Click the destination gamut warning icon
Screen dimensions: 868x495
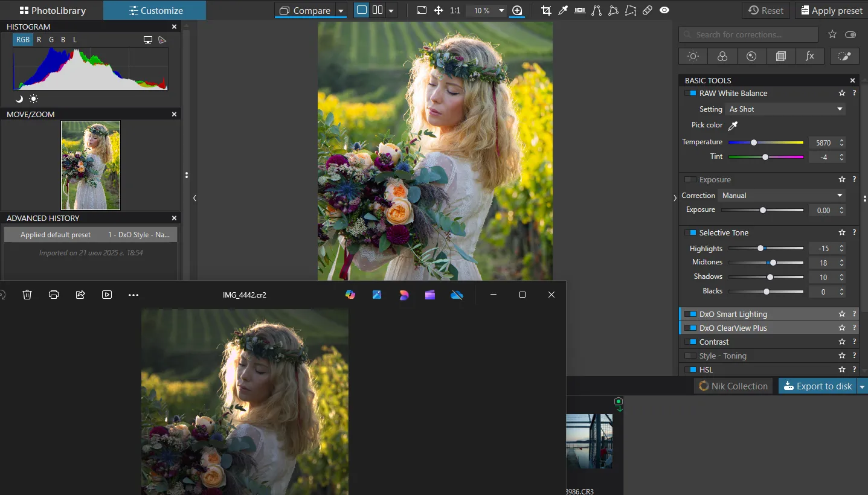click(x=162, y=40)
